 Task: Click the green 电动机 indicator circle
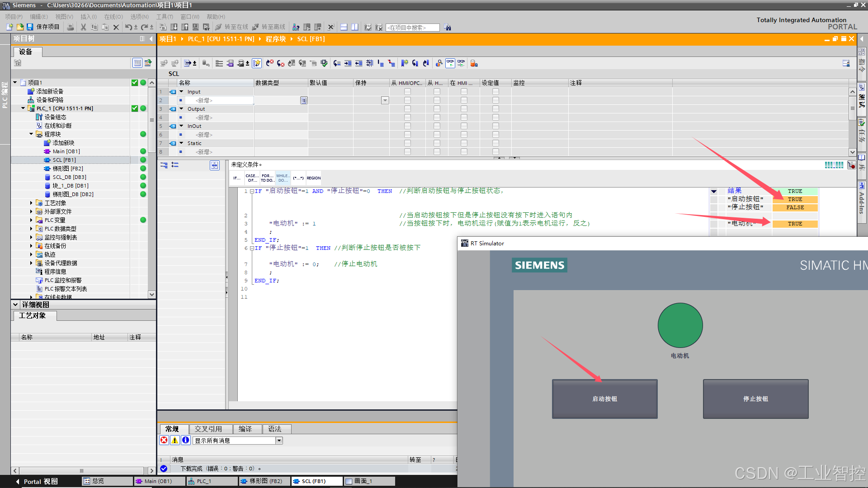[679, 325]
